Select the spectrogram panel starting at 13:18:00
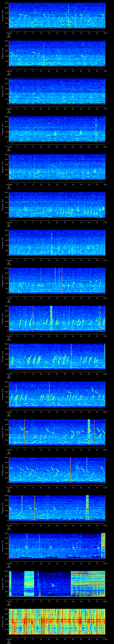 click(x=57, y=546)
